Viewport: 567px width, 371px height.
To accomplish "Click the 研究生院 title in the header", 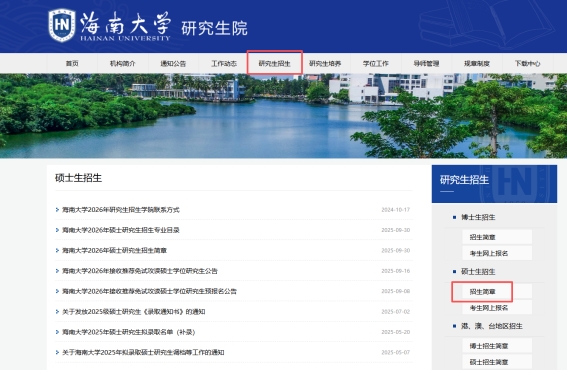I will coord(214,29).
